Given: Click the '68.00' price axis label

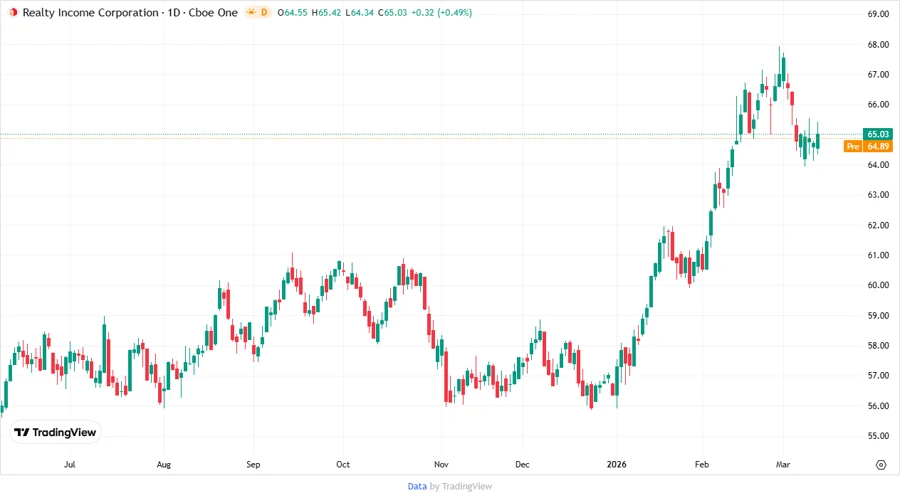Looking at the screenshot, I should pyautogui.click(x=878, y=44).
